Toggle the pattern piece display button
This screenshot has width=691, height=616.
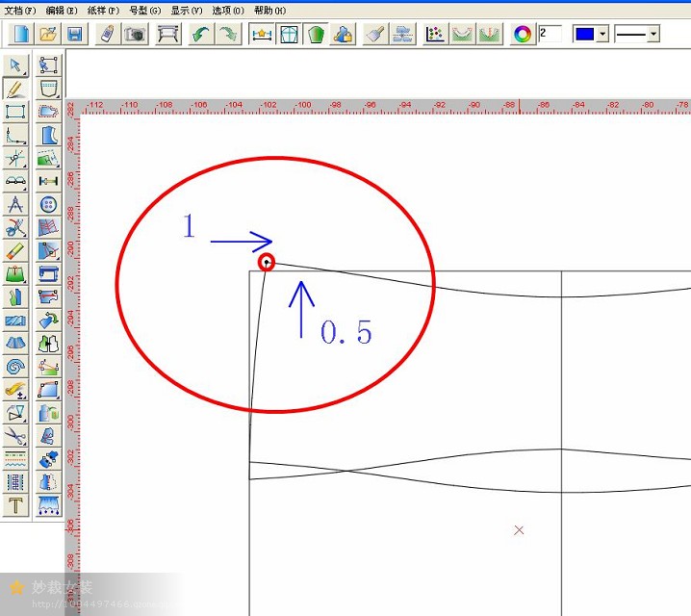pos(289,34)
